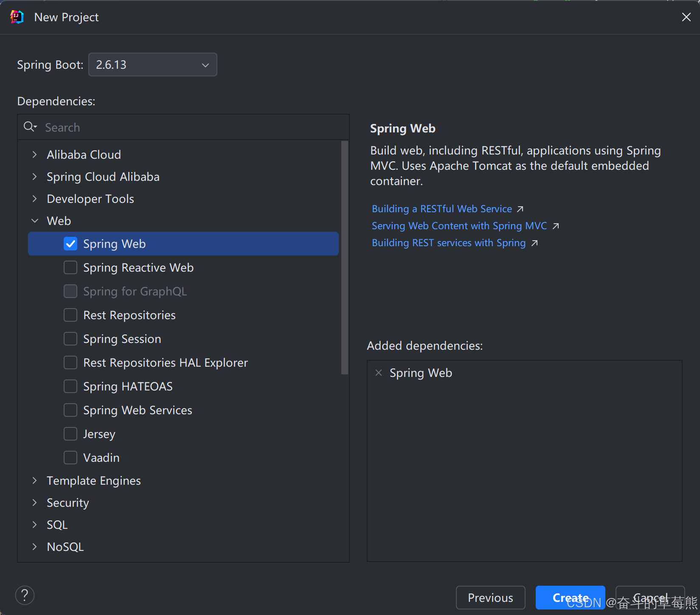Expand the Security category
Viewport: 700px width, 615px height.
pos(35,503)
